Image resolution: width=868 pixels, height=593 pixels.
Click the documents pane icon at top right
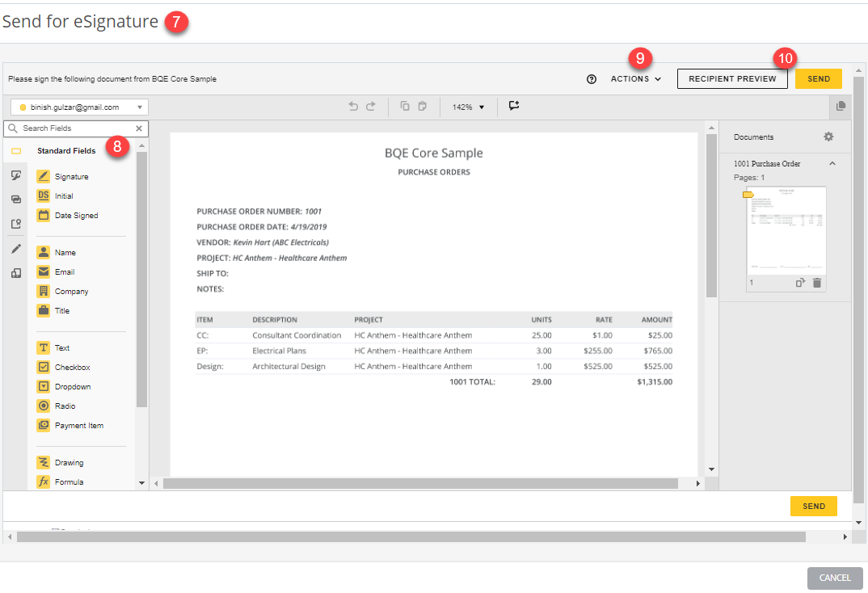pyautogui.click(x=841, y=106)
